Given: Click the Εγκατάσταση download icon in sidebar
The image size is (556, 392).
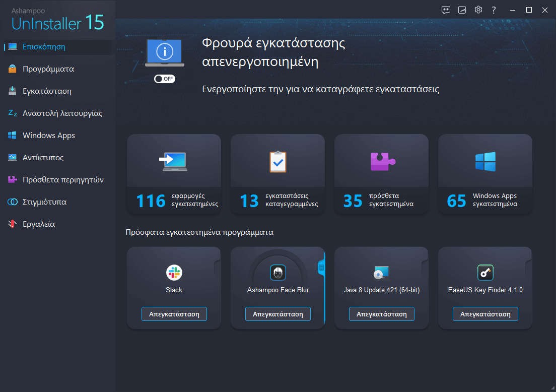Looking at the screenshot, I should tap(13, 91).
